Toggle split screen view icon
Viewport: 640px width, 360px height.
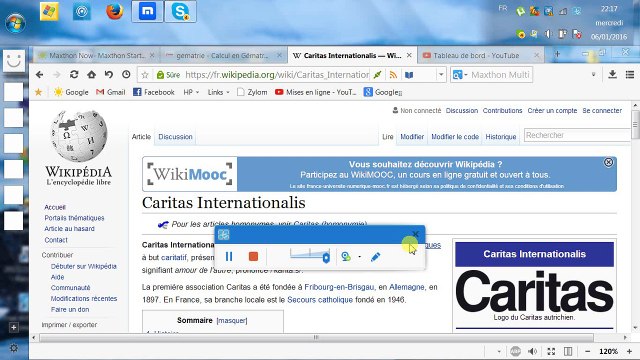(x=568, y=351)
